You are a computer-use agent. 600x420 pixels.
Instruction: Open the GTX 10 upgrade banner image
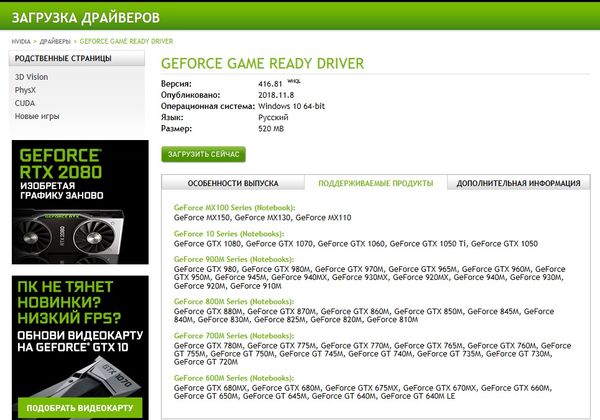[80, 347]
